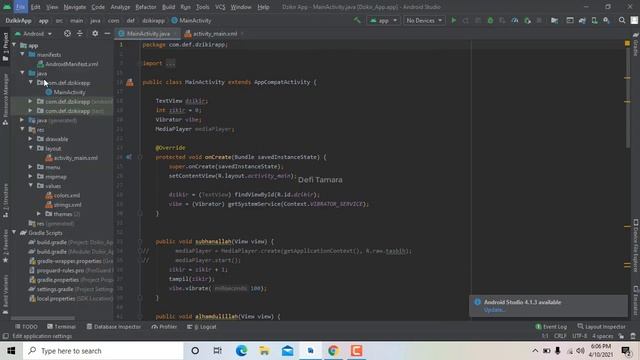Open the Android project view dropdown

pos(33,33)
